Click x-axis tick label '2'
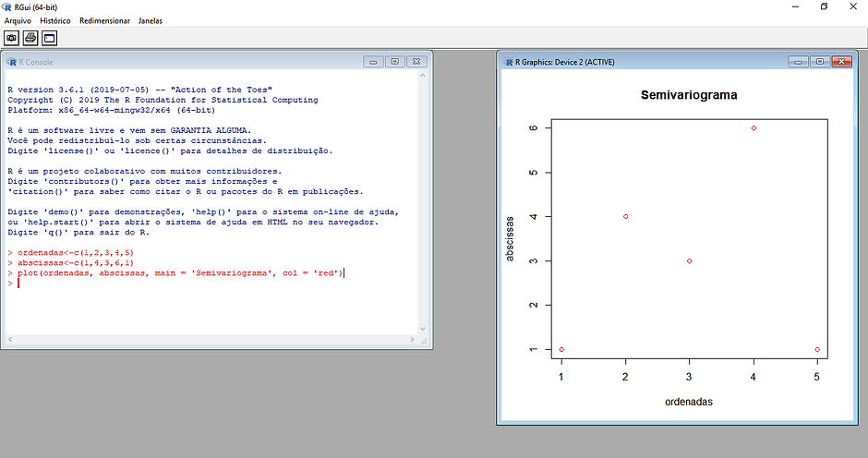 point(625,377)
